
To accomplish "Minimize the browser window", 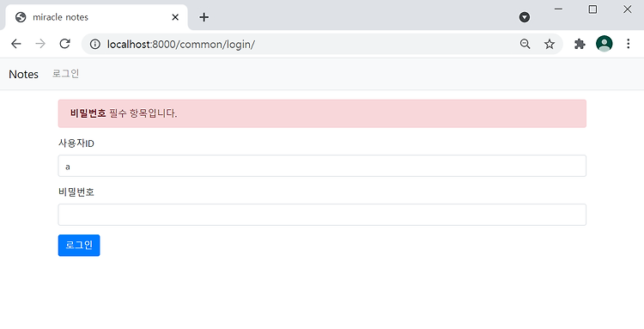I will click(559, 9).
